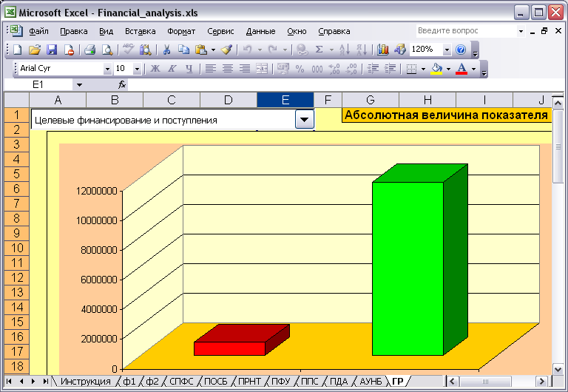Click the Cut scissors icon
568x392 pixels.
pos(166,50)
